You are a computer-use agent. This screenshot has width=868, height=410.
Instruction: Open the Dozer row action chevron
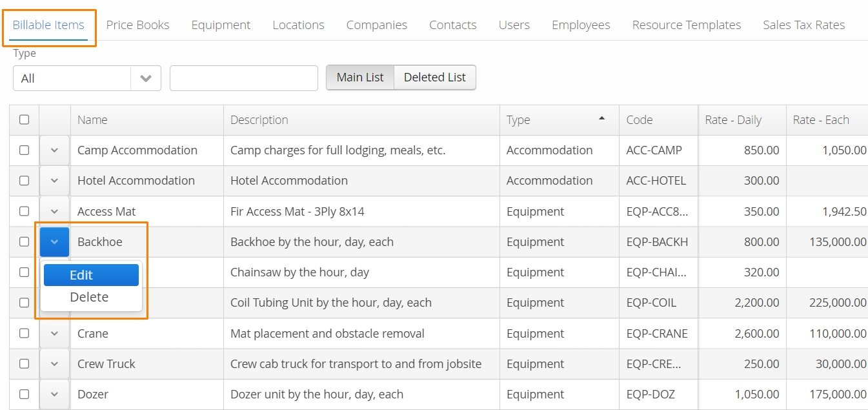point(54,394)
